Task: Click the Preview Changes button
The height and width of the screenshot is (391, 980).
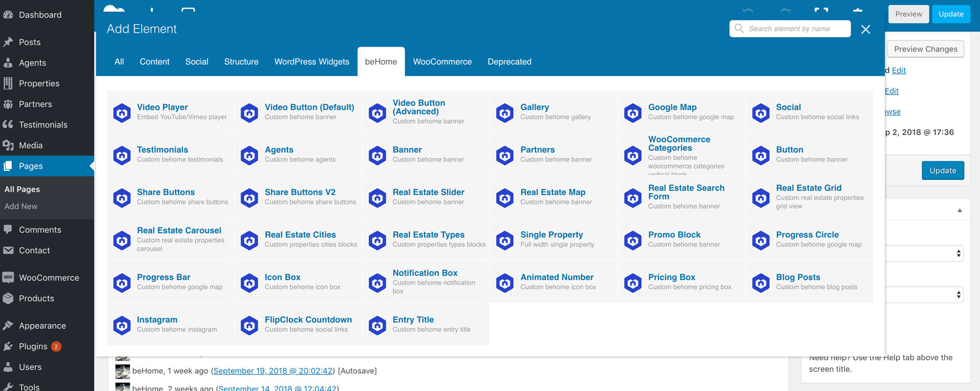Action: click(925, 49)
